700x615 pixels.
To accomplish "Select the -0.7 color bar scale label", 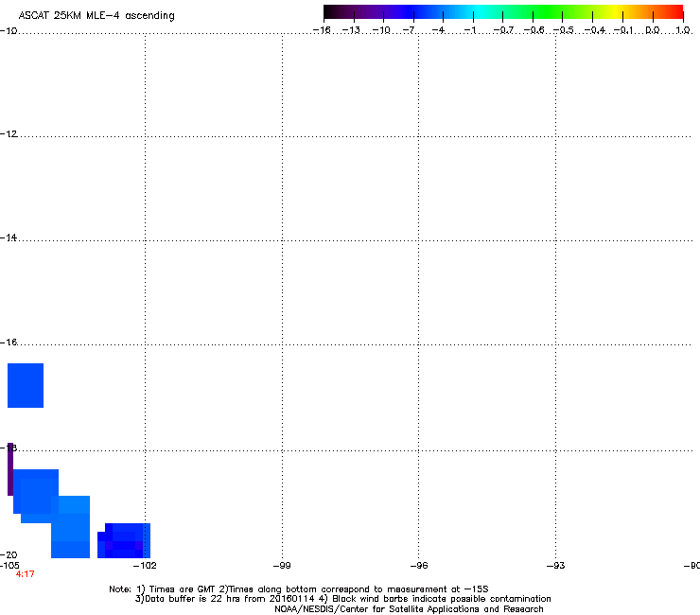I will point(503,30).
